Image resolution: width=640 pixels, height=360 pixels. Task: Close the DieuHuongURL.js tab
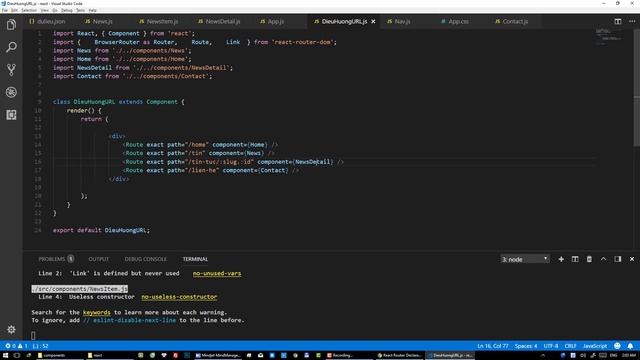coord(373,22)
